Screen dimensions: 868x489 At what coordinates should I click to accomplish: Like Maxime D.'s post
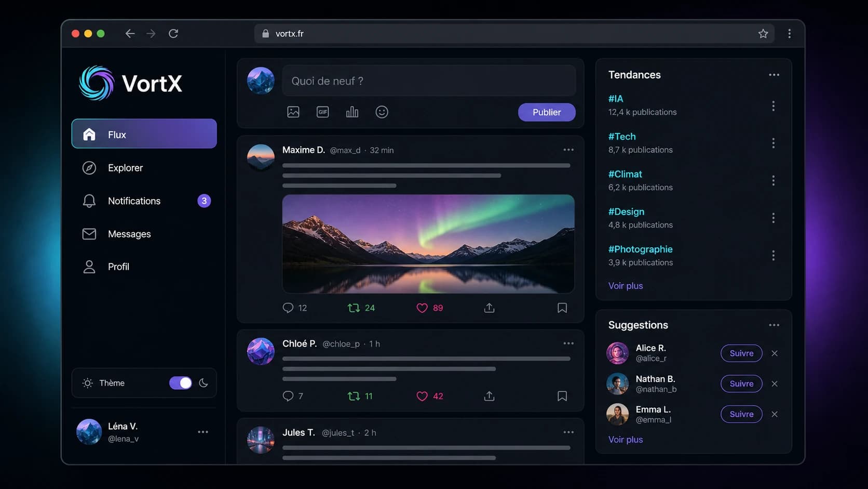tap(422, 308)
